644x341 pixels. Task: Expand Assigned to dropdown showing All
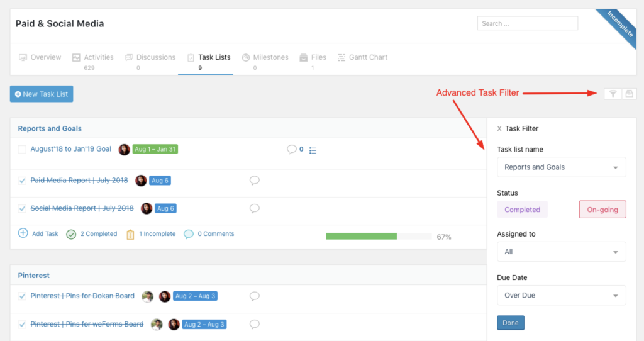pyautogui.click(x=562, y=252)
